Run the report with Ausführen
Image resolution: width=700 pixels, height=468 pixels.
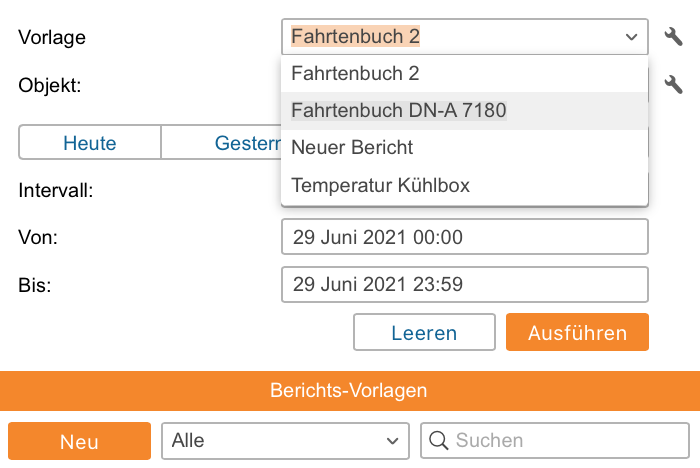577,333
